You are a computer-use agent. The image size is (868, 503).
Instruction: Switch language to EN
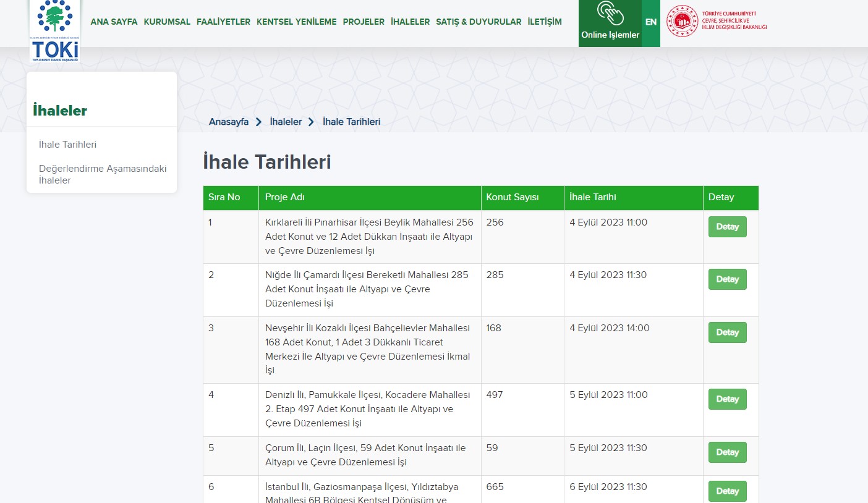pyautogui.click(x=650, y=22)
